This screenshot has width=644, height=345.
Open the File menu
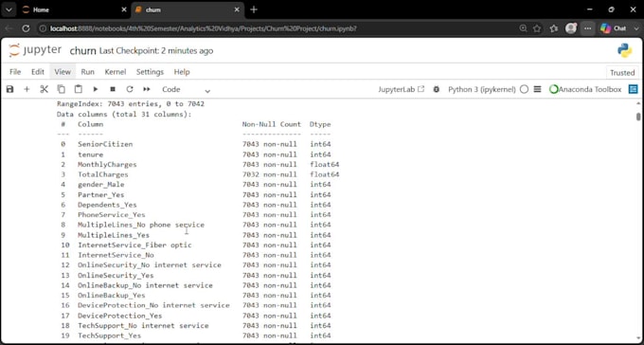tap(15, 72)
